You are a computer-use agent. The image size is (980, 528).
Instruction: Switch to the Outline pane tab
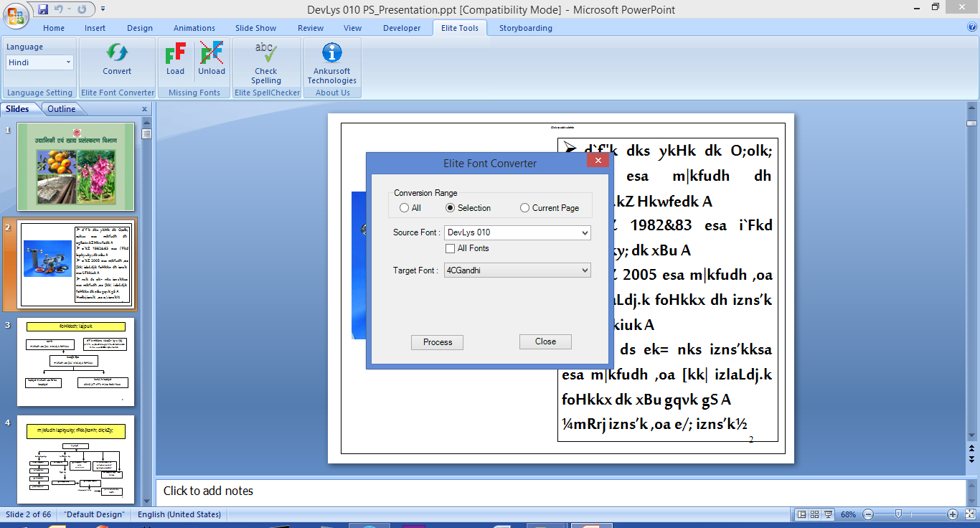coord(62,109)
